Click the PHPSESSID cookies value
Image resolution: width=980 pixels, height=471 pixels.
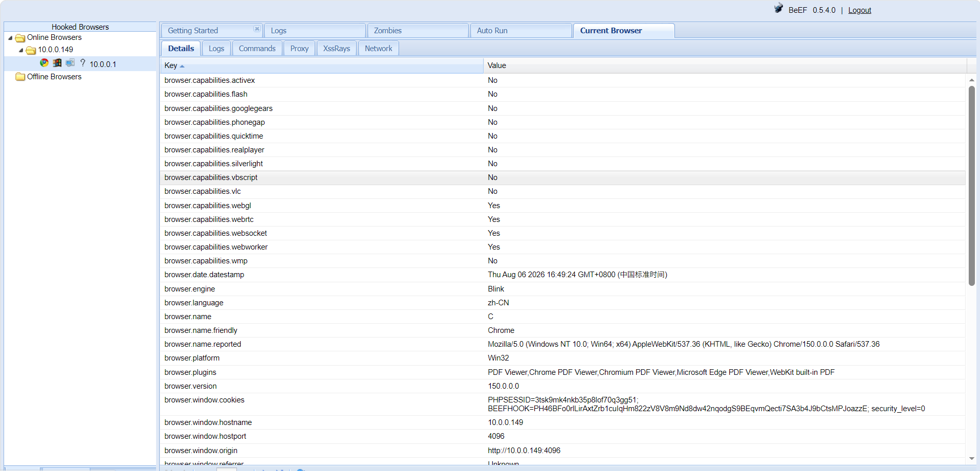pos(706,404)
